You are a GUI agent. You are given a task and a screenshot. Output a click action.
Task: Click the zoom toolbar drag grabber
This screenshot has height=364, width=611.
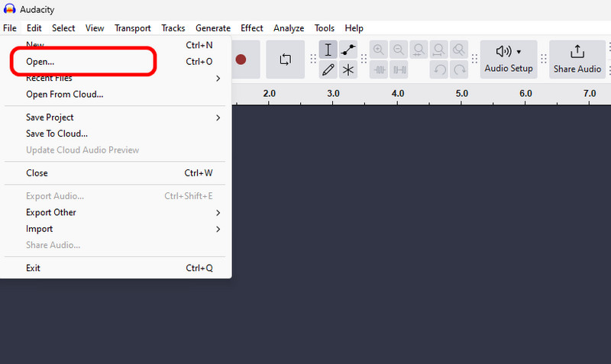364,60
